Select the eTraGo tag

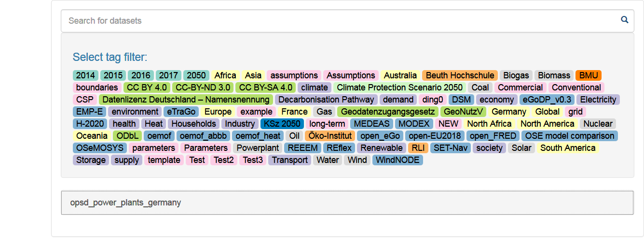[181, 112]
